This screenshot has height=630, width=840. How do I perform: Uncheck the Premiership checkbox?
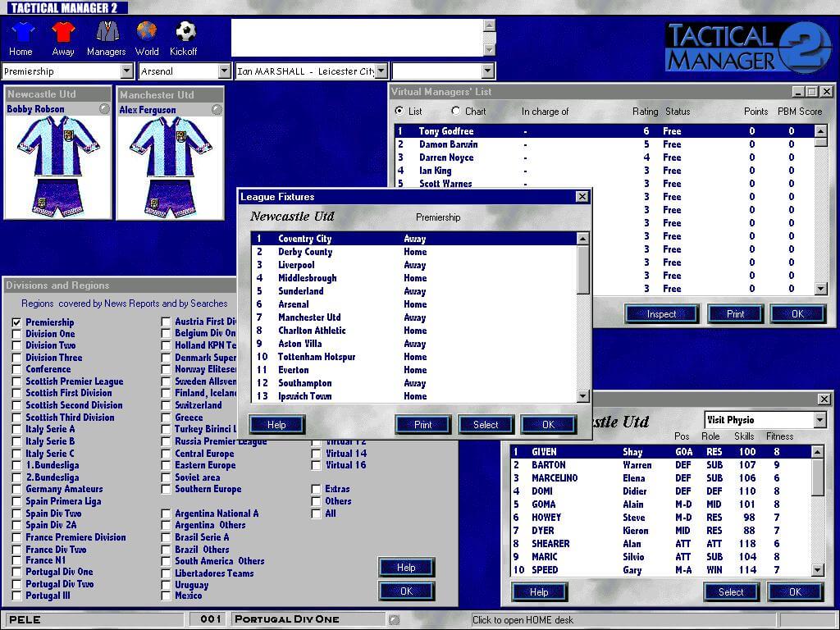coord(16,322)
